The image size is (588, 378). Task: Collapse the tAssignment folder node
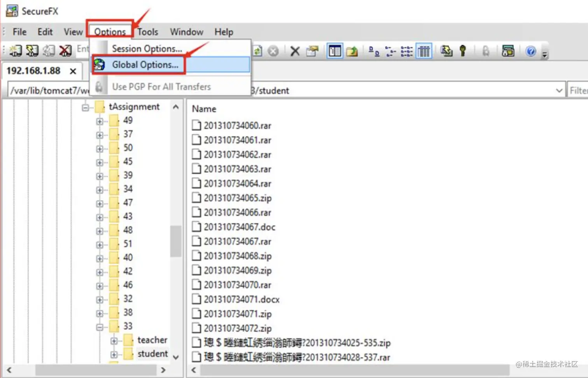(x=86, y=107)
